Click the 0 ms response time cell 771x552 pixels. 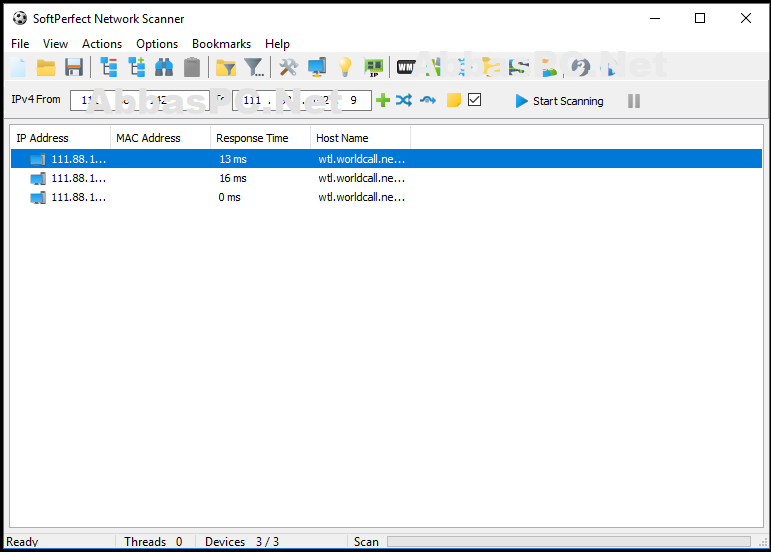[230, 198]
